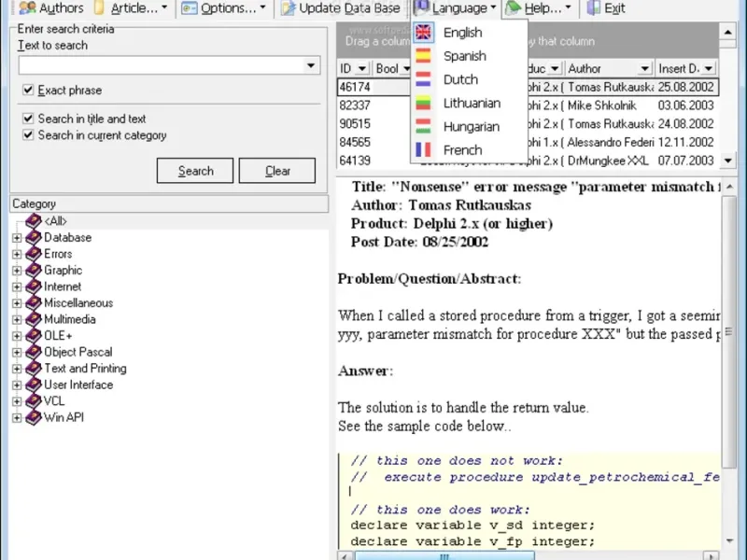Screen dimensions: 747x560
Task: Click article text vertical scrollbar thumb
Action: pyautogui.click(x=729, y=331)
